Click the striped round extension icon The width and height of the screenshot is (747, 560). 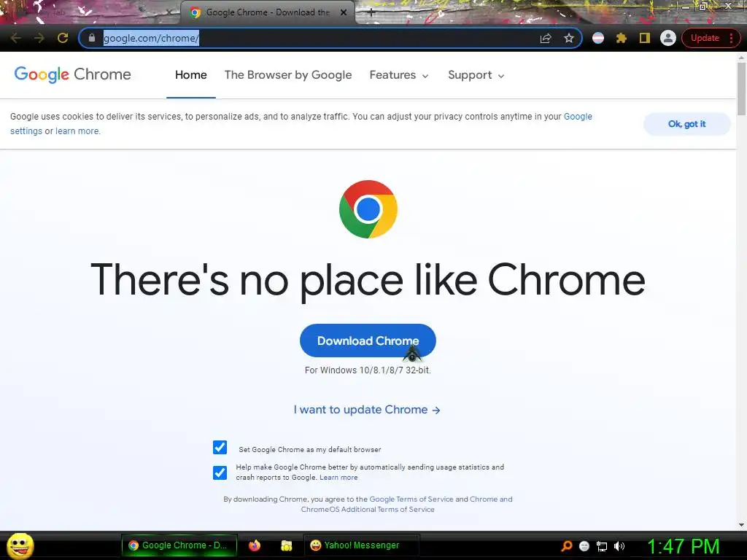(598, 38)
